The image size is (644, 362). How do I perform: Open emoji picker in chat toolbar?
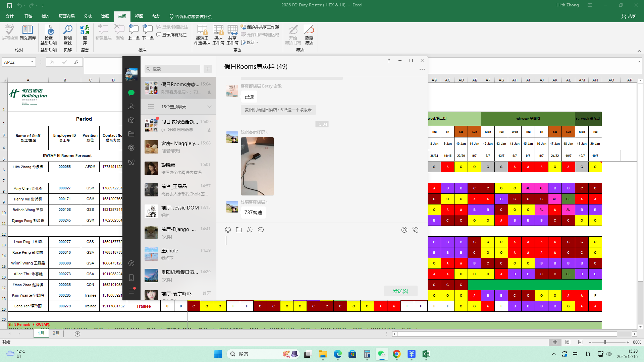click(228, 230)
